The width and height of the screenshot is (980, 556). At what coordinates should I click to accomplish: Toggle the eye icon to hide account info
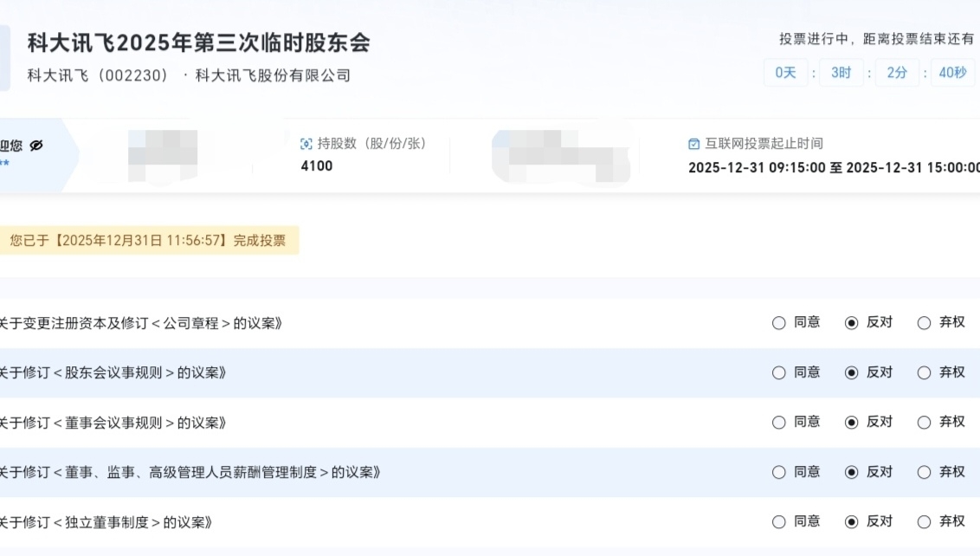coord(36,145)
